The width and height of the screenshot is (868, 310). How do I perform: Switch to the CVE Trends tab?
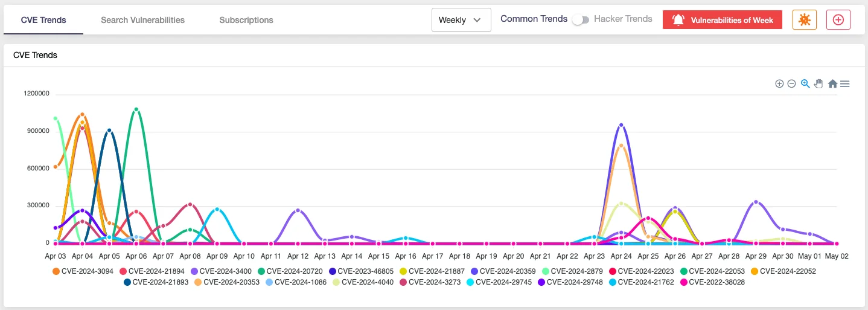click(x=43, y=20)
